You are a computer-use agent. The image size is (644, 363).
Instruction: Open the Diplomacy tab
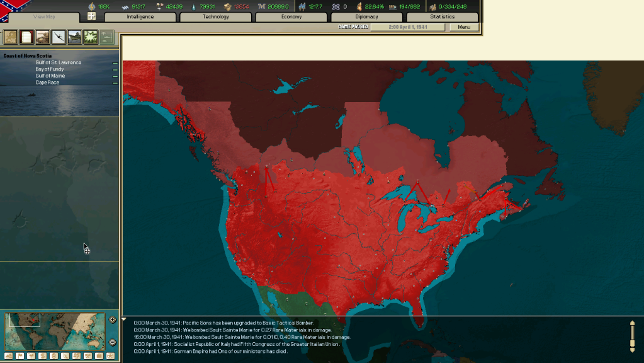[x=367, y=17]
